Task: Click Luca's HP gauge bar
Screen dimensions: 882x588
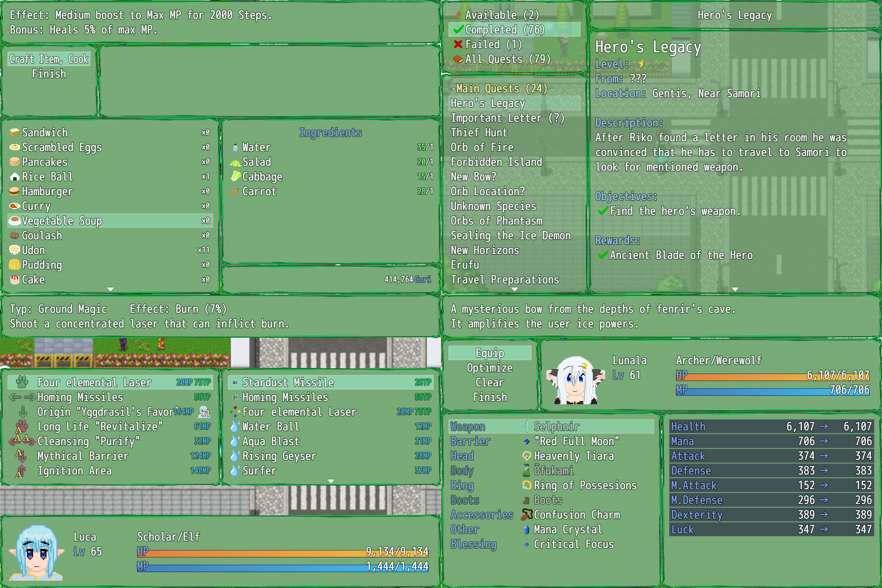Action: pos(283,553)
